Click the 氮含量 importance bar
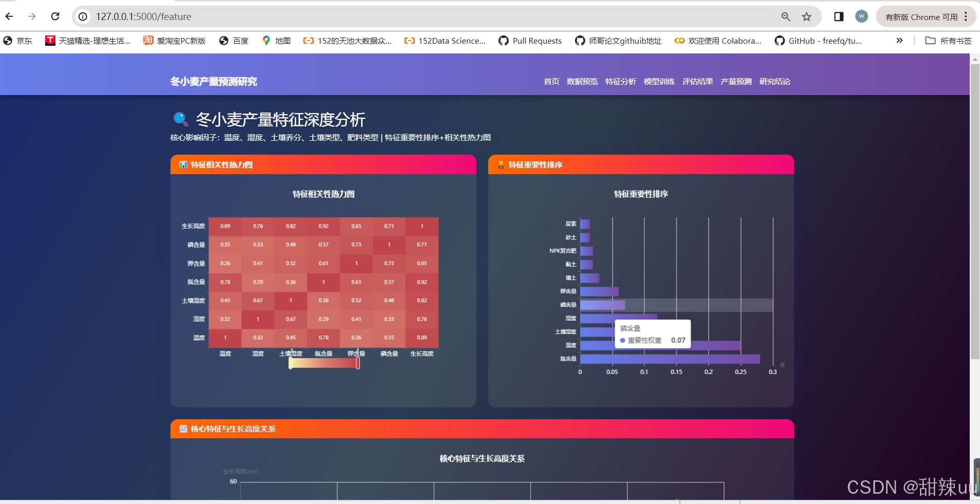The width and height of the screenshot is (980, 504). [x=670, y=359]
